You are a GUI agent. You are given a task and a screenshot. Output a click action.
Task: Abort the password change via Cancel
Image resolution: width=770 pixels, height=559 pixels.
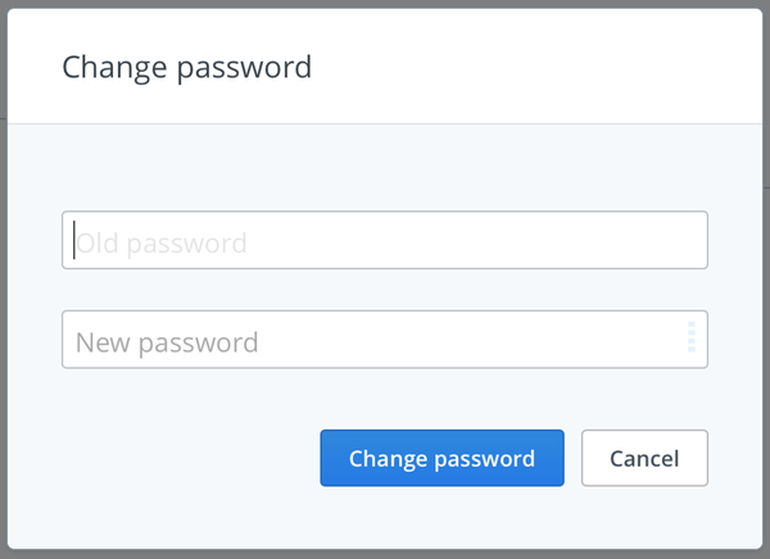tap(644, 458)
